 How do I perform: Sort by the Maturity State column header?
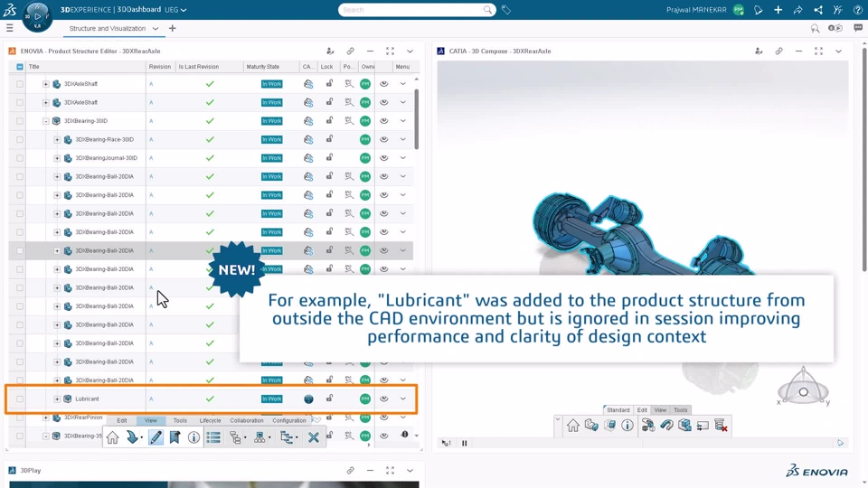[x=263, y=66]
